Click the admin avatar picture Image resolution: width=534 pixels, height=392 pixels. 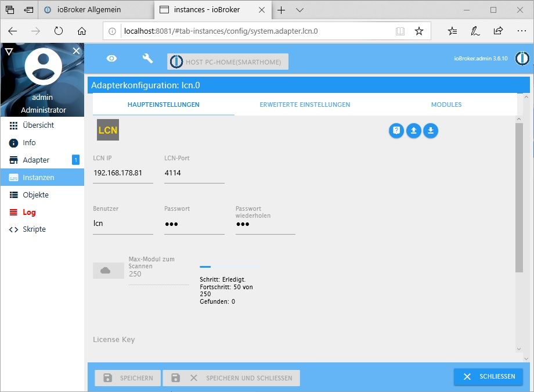44,66
